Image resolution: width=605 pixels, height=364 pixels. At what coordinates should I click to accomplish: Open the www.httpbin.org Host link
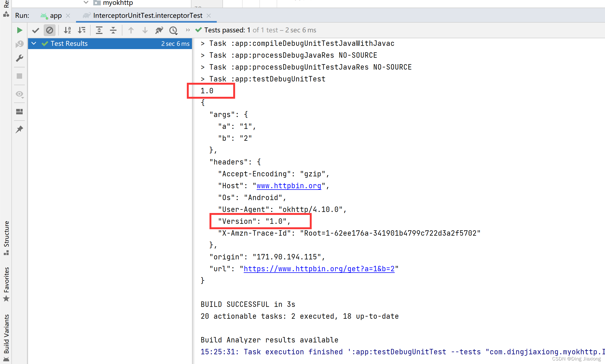click(289, 186)
